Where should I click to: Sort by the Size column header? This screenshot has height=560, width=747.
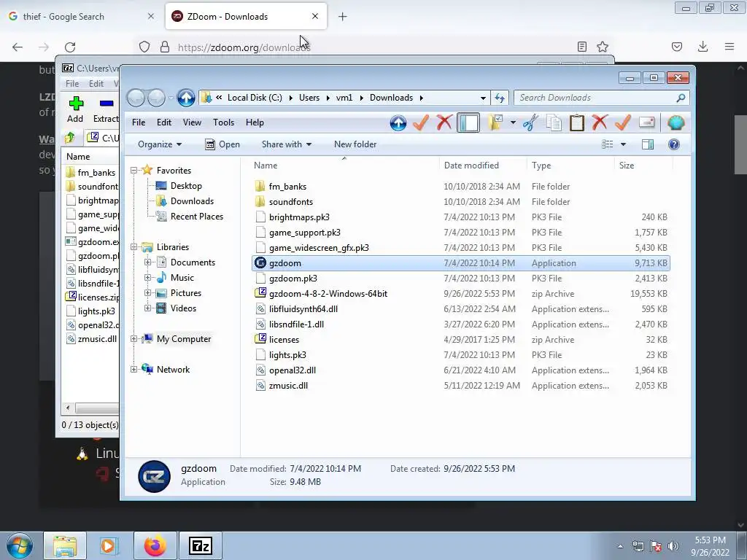point(643,166)
